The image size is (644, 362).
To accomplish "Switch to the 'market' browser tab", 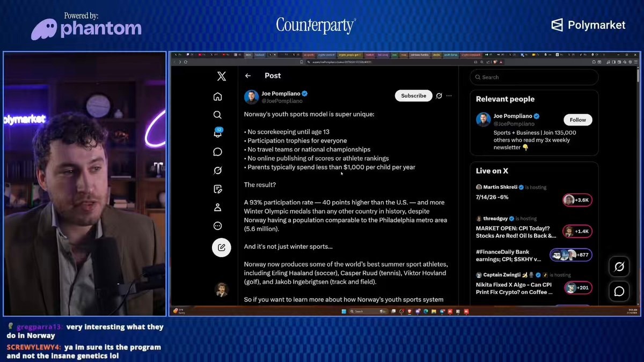I will pyautogui.click(x=370, y=55).
